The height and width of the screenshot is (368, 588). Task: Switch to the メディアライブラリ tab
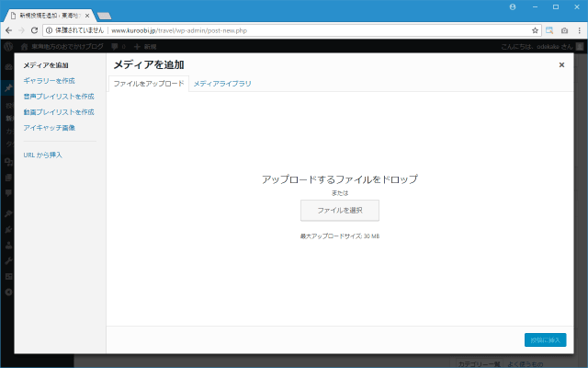222,84
